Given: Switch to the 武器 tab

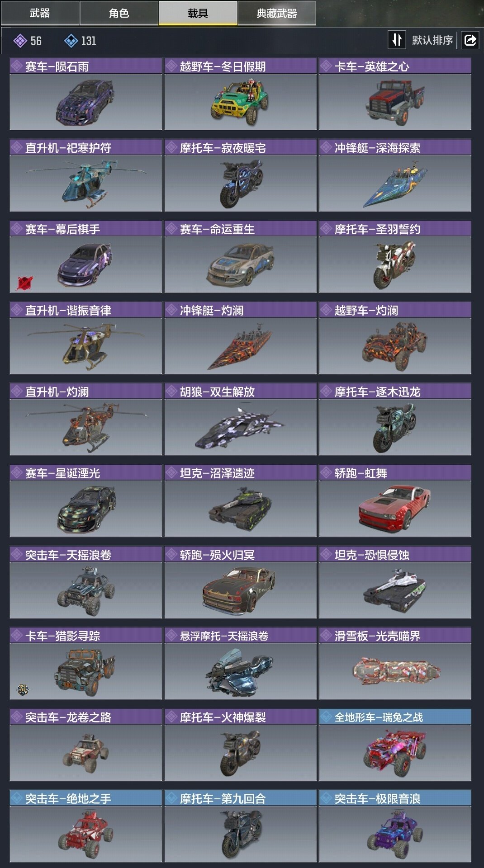Looking at the screenshot, I should [x=40, y=13].
